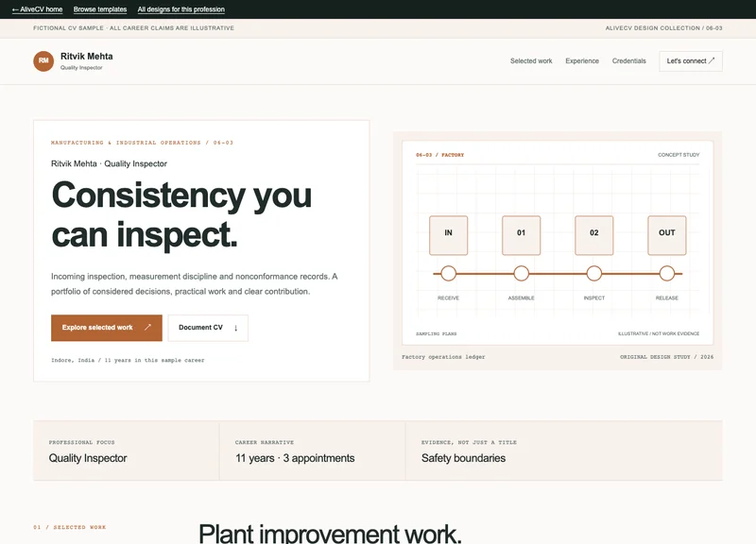Image resolution: width=756 pixels, height=544 pixels.
Task: Click the Safety boundaries card
Action: point(564,450)
